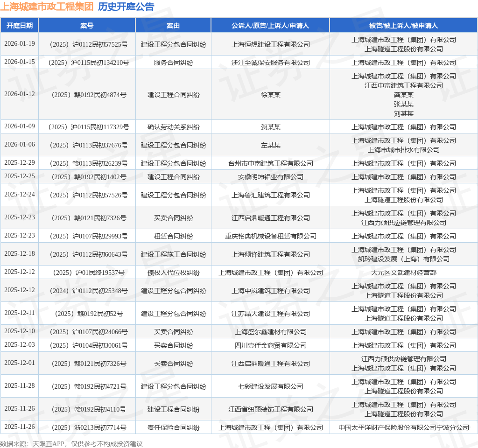Click defendant 天元区文武建材经营部
This screenshot has height=448, width=478.
point(404,273)
